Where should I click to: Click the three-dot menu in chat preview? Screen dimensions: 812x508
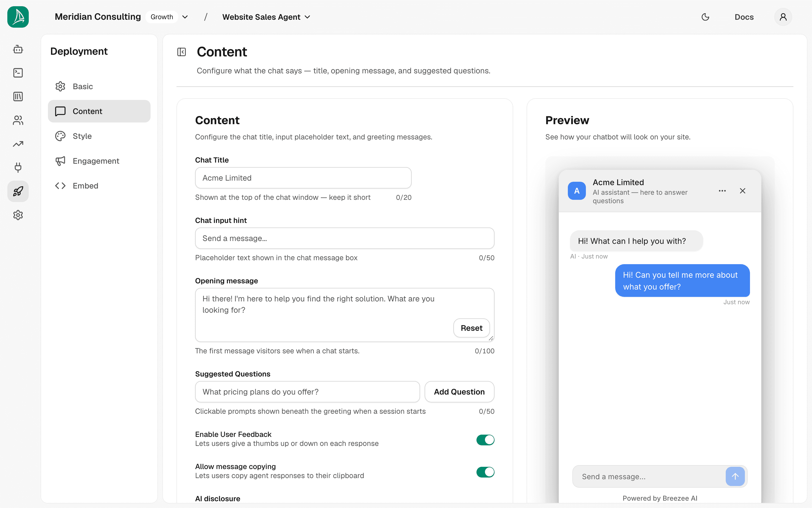click(722, 191)
